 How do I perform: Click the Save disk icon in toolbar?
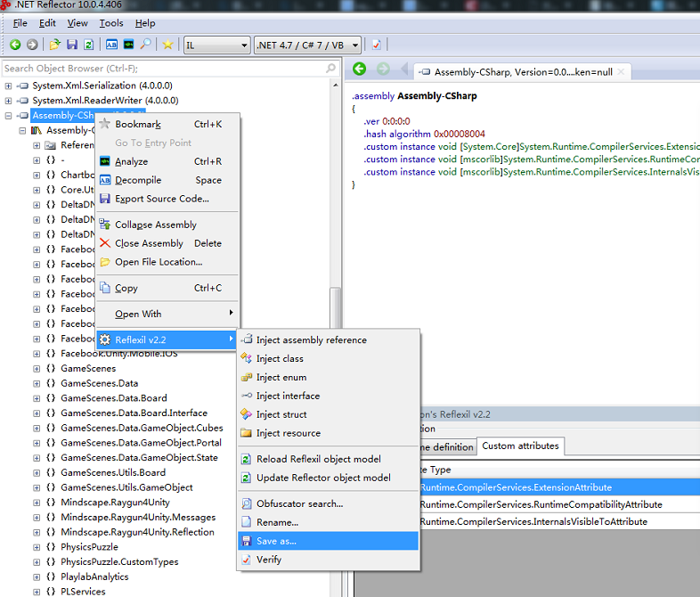(x=72, y=45)
